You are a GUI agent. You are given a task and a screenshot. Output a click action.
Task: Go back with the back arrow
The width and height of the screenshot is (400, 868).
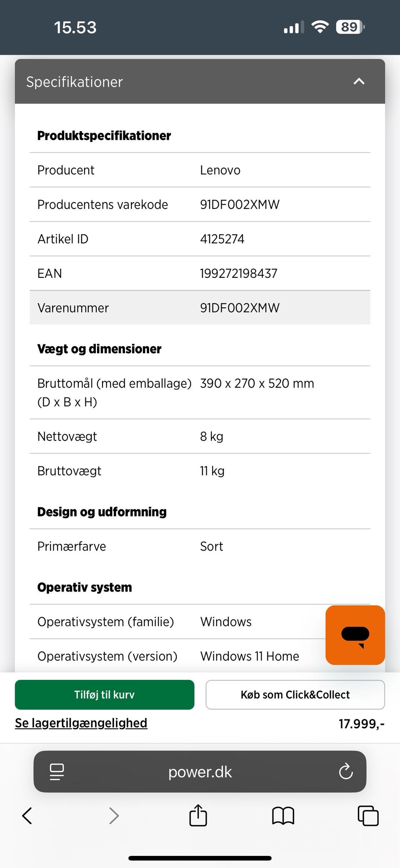(27, 815)
